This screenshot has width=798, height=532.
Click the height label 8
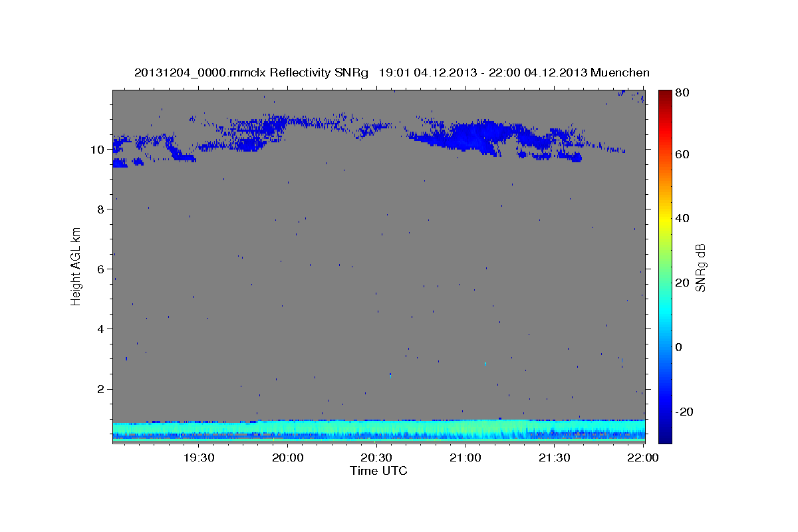pos(100,209)
